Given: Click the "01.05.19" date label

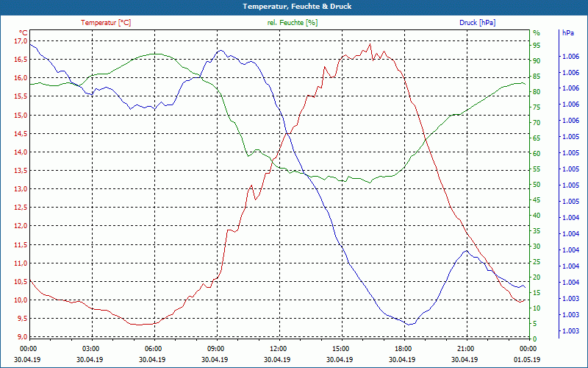Looking at the screenshot, I should tap(527, 359).
